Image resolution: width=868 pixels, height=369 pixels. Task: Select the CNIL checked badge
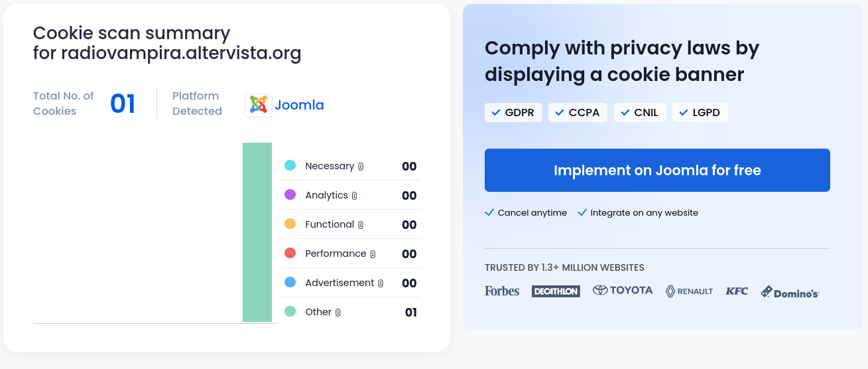pyautogui.click(x=639, y=113)
